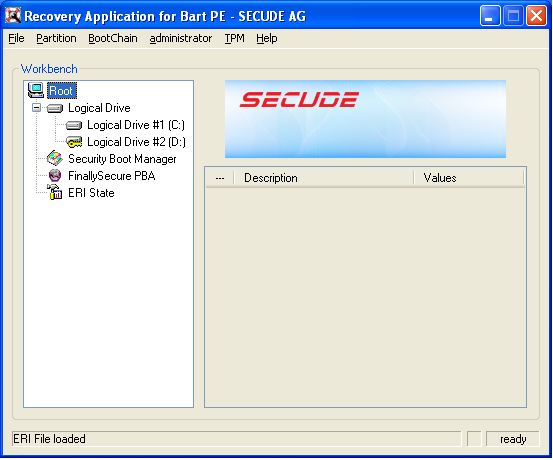Select ERI State label
Screen dimensions: 553x460
point(91,193)
